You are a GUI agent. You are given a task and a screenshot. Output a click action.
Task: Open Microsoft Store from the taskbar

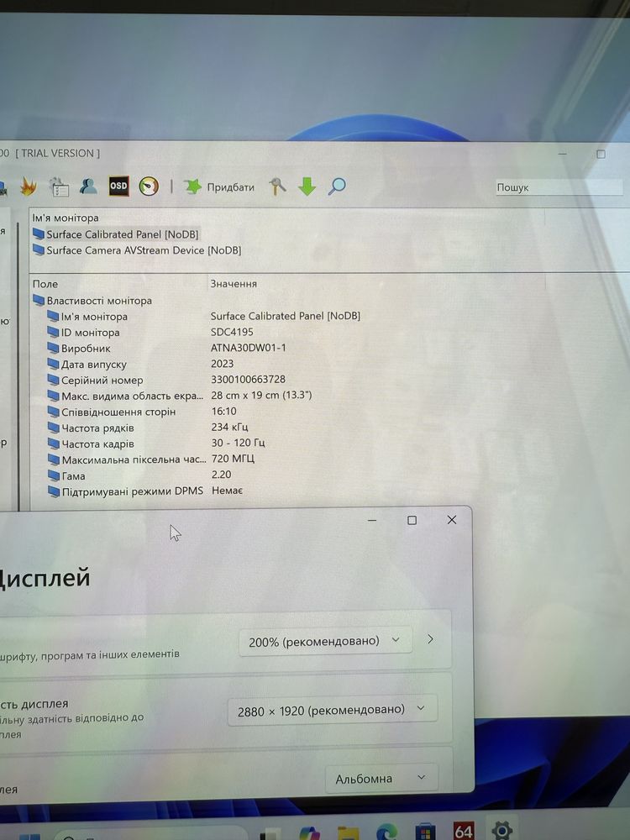(425, 832)
